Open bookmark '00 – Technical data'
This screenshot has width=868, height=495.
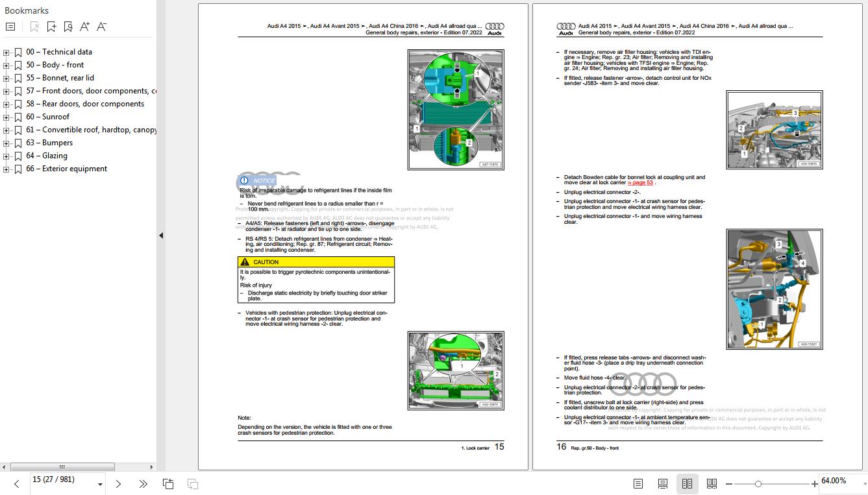(x=59, y=52)
